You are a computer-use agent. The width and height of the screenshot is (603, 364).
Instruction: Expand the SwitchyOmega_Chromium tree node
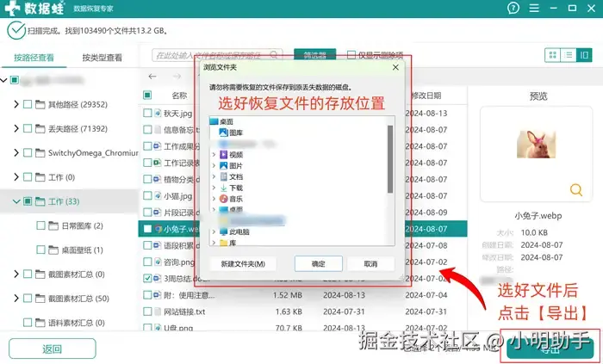16,153
